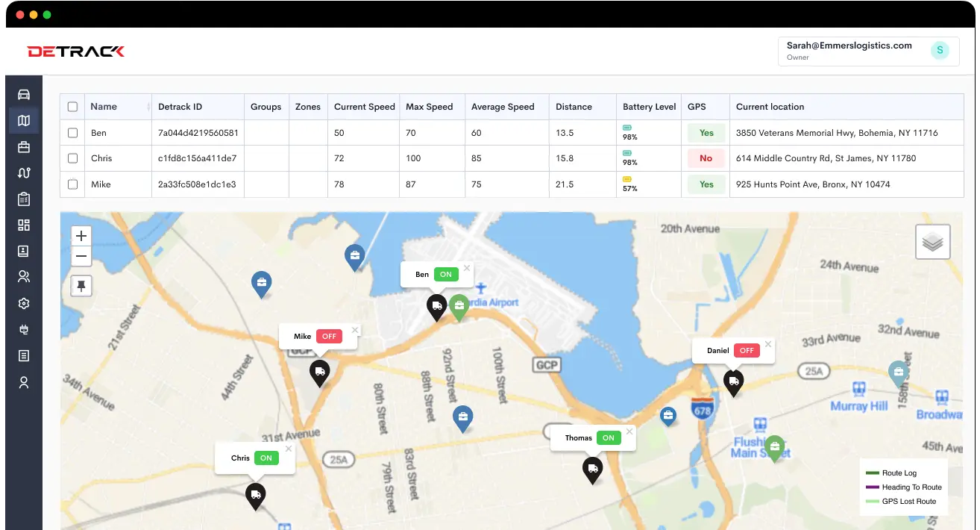This screenshot has width=980, height=530.
Task: Click Mike's 57% battery indicator
Action: pos(630,184)
